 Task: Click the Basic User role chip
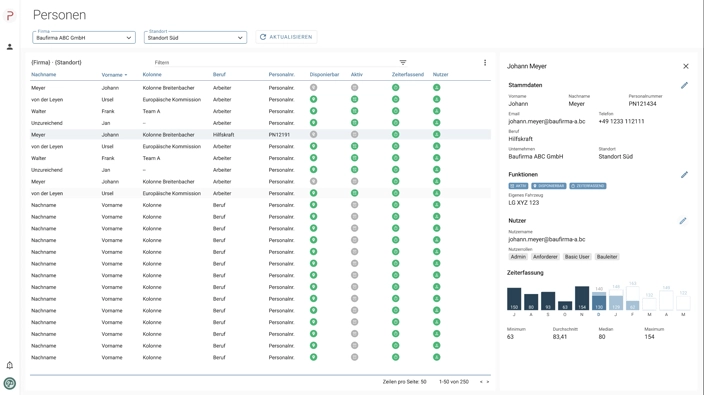pos(577,257)
